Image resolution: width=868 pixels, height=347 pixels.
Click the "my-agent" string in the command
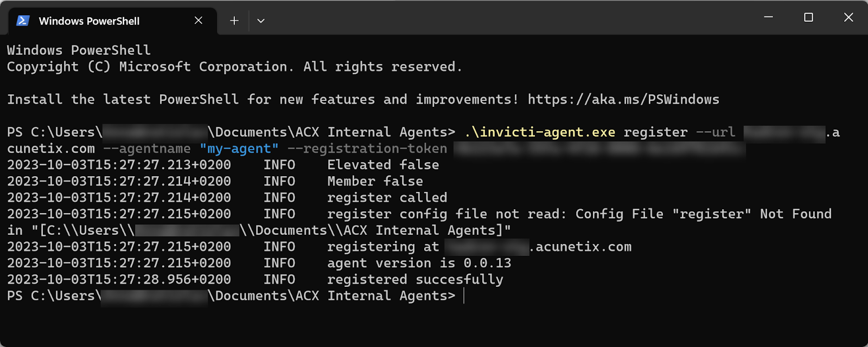point(239,149)
